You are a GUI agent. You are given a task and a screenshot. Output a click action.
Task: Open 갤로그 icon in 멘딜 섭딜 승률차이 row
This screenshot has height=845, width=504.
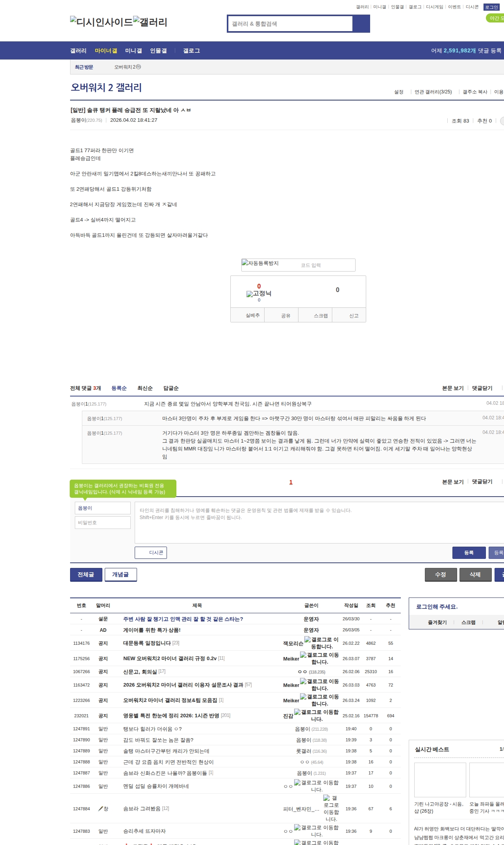pos(317,786)
